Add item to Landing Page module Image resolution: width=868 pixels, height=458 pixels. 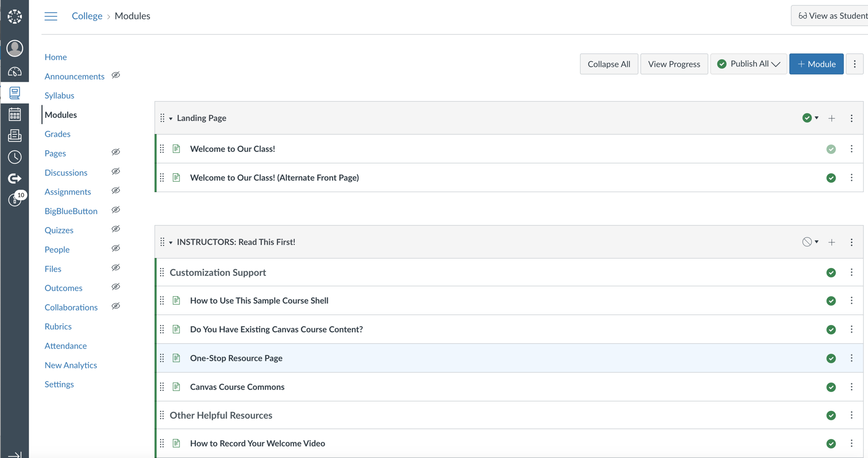click(x=832, y=118)
